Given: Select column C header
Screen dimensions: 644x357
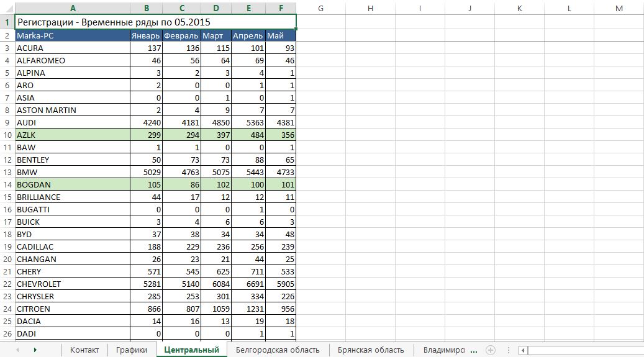Looking at the screenshot, I should (x=181, y=8).
